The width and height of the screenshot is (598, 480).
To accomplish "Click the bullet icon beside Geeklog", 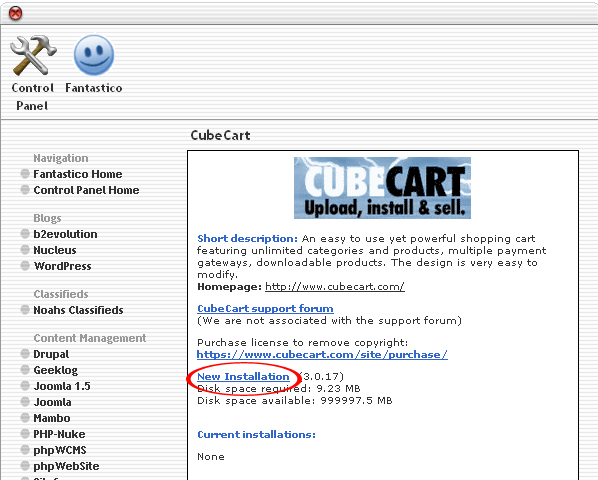I will click(25, 370).
